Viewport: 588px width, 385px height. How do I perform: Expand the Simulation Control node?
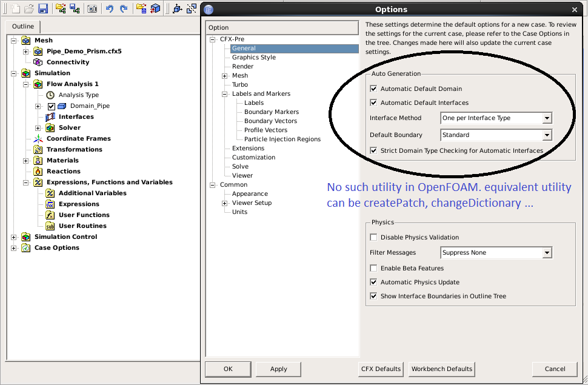tap(14, 237)
